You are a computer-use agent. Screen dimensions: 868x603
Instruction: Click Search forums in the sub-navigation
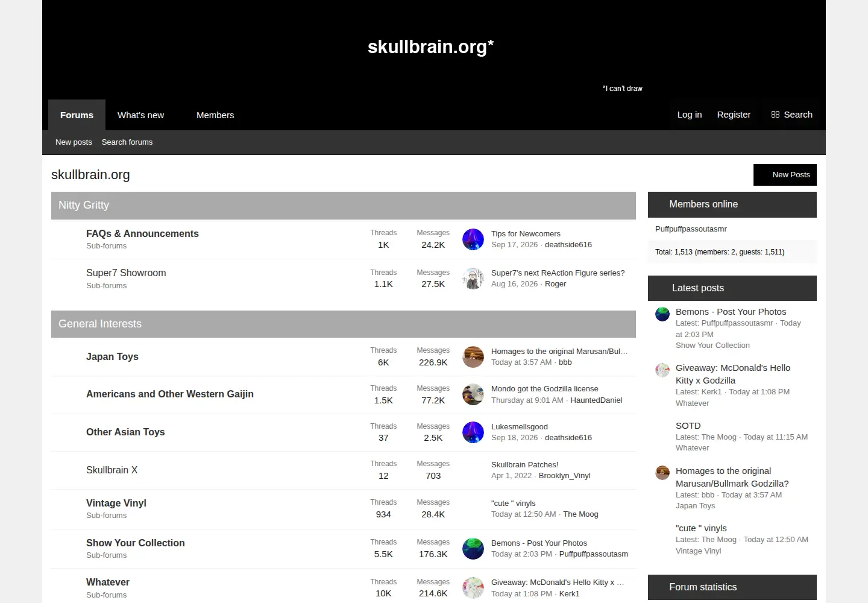(127, 142)
